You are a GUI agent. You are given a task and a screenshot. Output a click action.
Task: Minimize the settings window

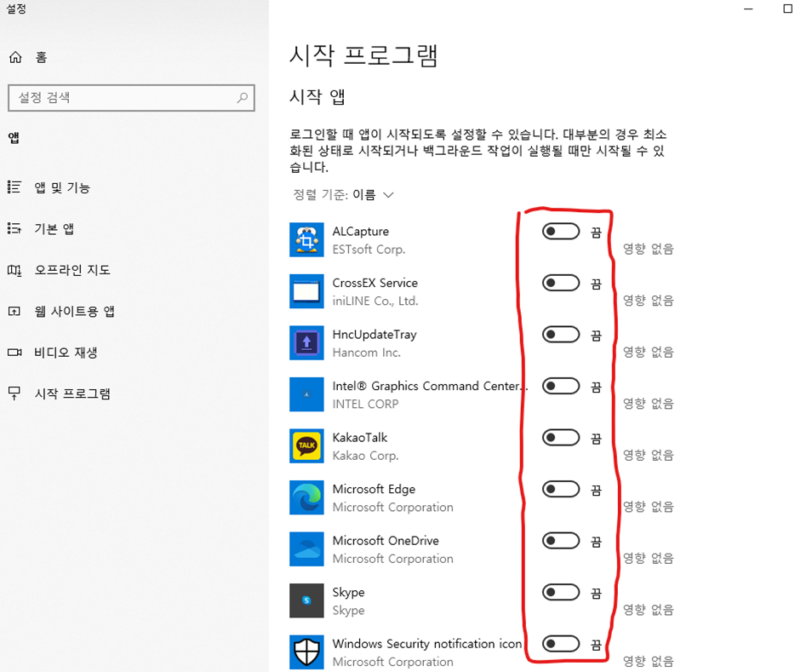[748, 9]
